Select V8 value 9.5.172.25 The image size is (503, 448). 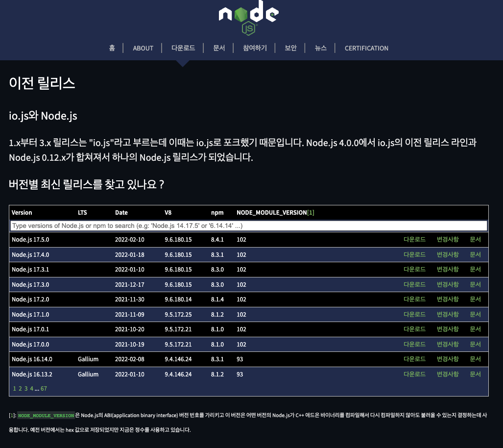pos(178,314)
